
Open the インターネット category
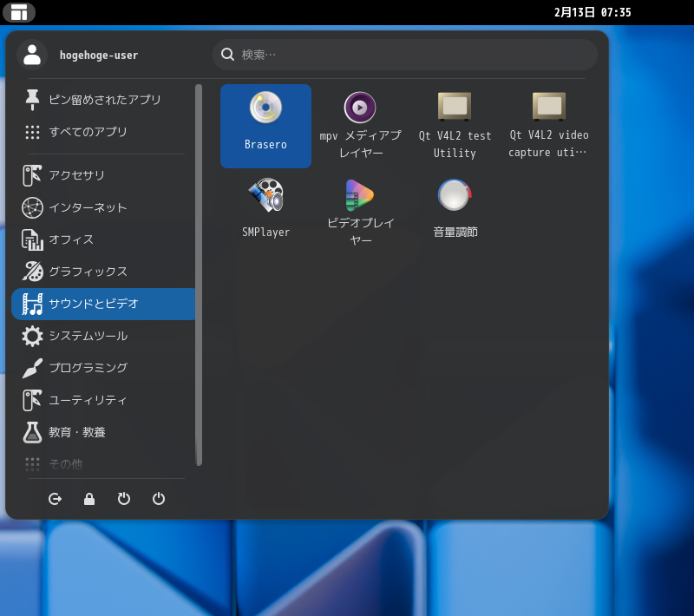pos(103,207)
